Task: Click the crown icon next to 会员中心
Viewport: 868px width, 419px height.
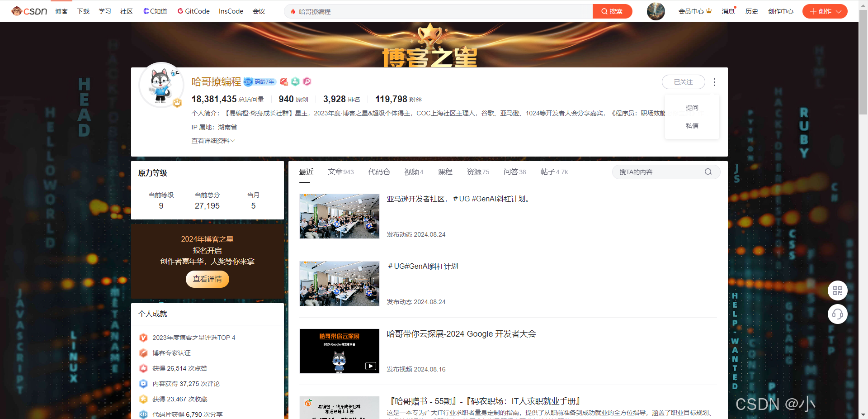Action: 709,11
